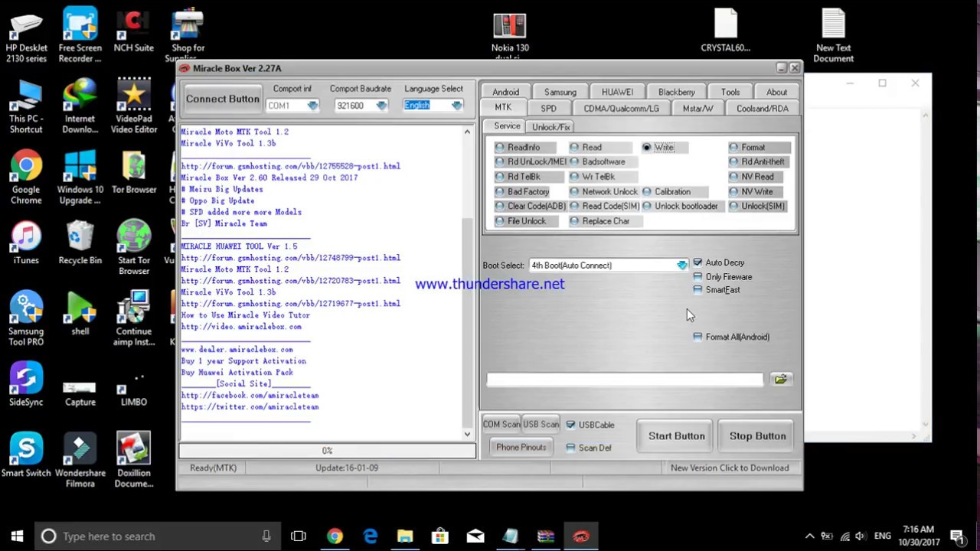Open Wondershare Filmora desktop icon

click(x=80, y=461)
